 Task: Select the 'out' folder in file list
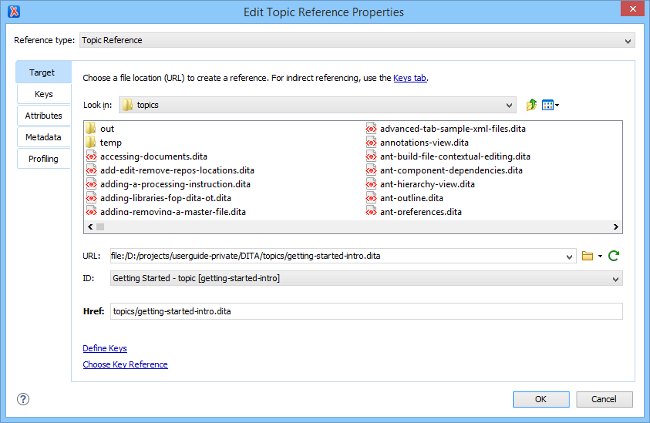pos(108,129)
